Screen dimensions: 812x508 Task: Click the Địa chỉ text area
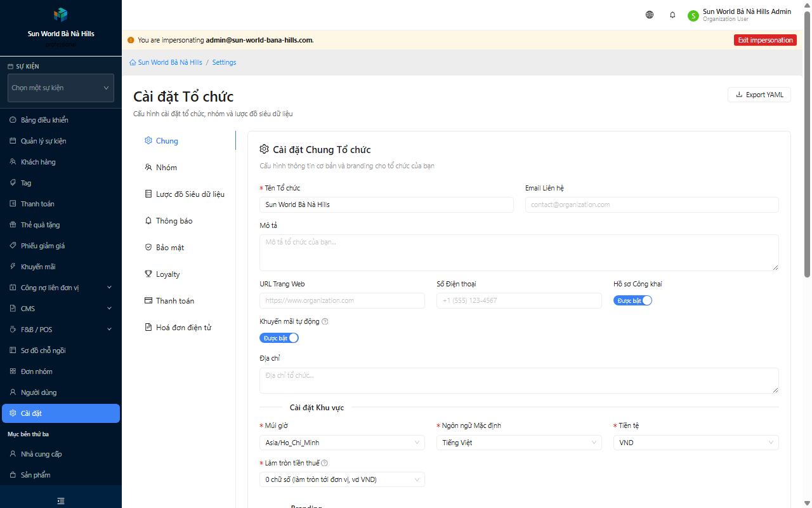[519, 380]
